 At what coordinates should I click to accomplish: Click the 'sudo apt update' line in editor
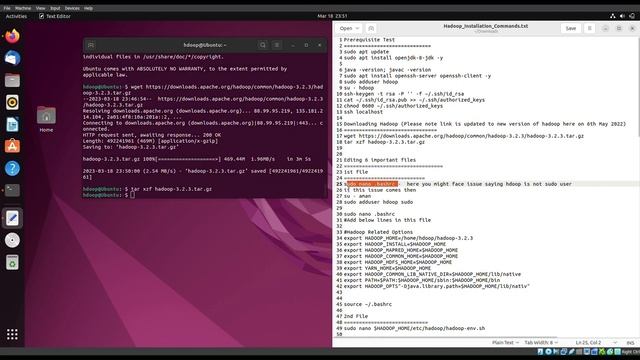point(366,52)
